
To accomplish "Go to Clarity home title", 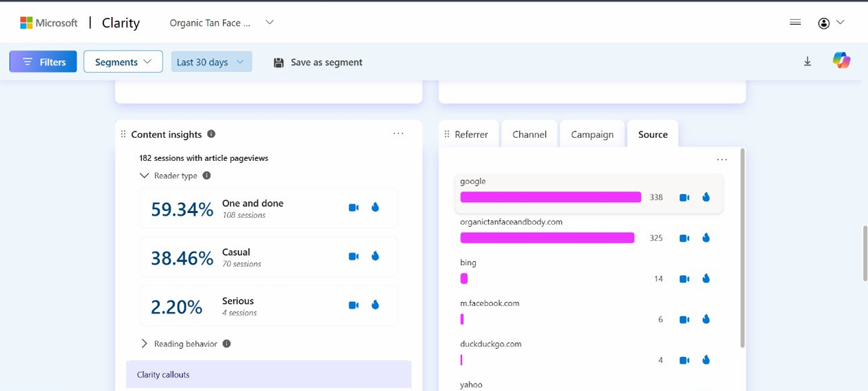I will tap(121, 23).
